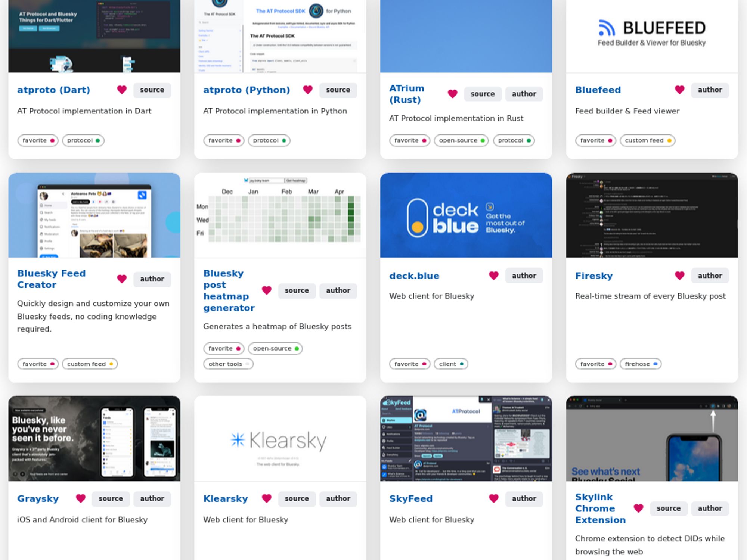Image resolution: width=747 pixels, height=560 pixels.
Task: Select protocol tag on atproto (Dart) card
Action: 83,140
